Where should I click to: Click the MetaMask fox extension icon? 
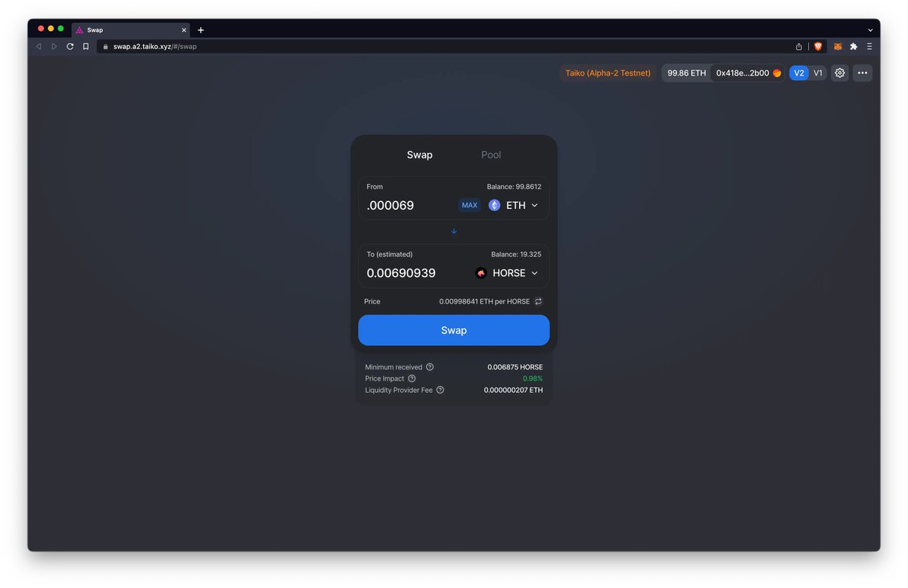pos(838,46)
